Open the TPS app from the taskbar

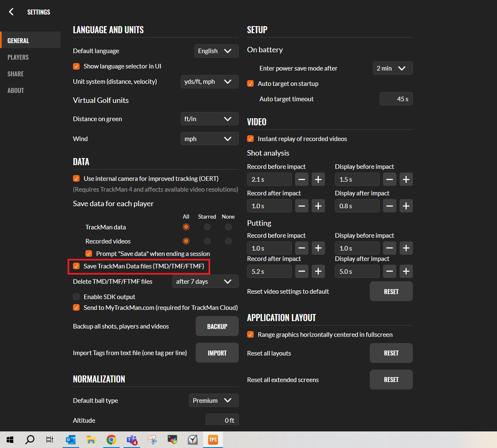(213, 439)
